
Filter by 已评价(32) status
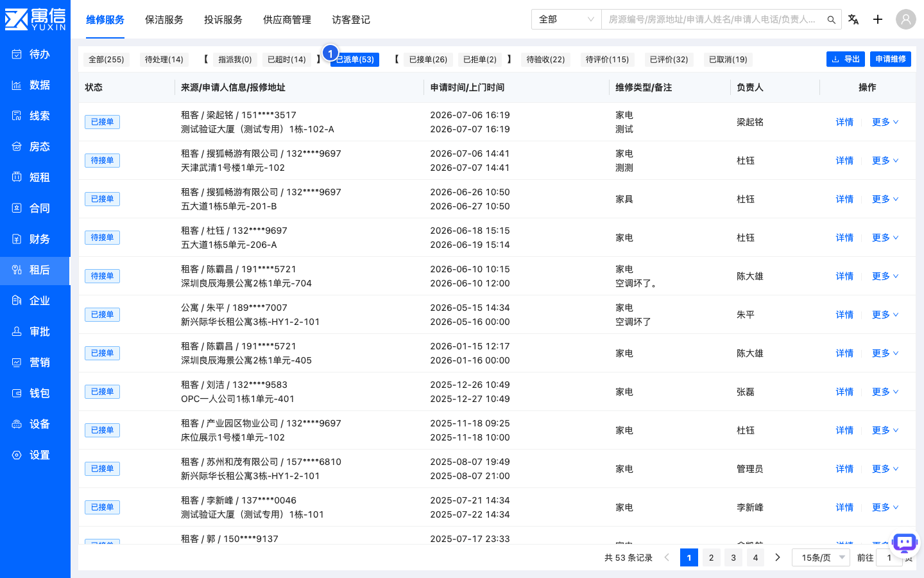[669, 60]
